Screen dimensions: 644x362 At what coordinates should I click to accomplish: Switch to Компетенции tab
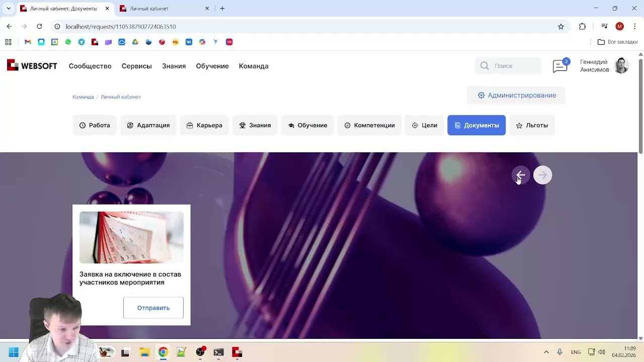(370, 125)
